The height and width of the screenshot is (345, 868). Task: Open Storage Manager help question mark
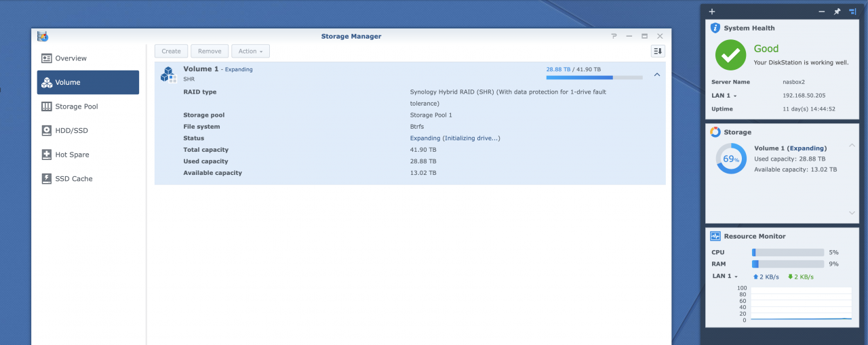[x=614, y=36]
